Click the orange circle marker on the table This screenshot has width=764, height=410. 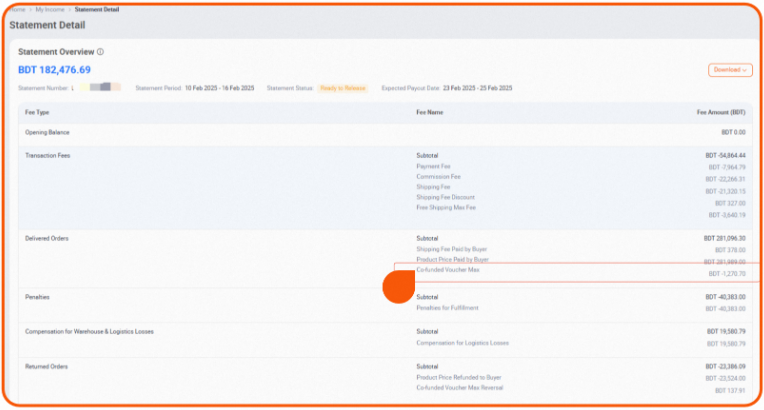pos(399,287)
